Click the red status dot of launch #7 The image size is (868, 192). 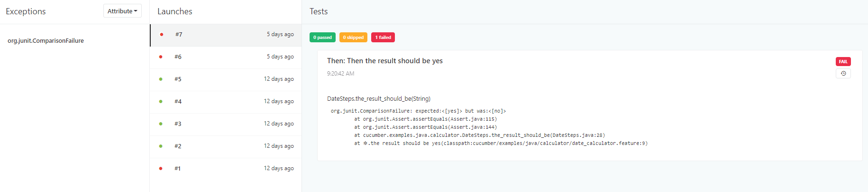(162, 34)
